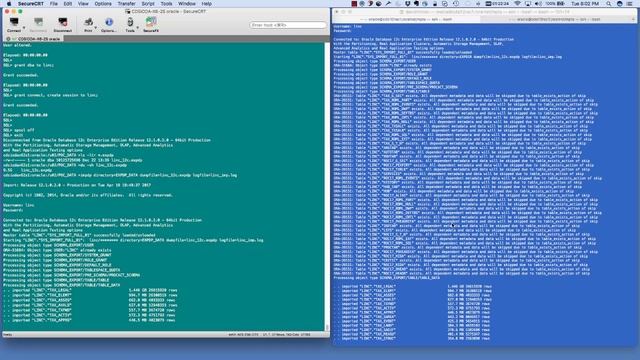Open the File menu
The height and width of the screenshot is (360, 640).
coord(53,4)
